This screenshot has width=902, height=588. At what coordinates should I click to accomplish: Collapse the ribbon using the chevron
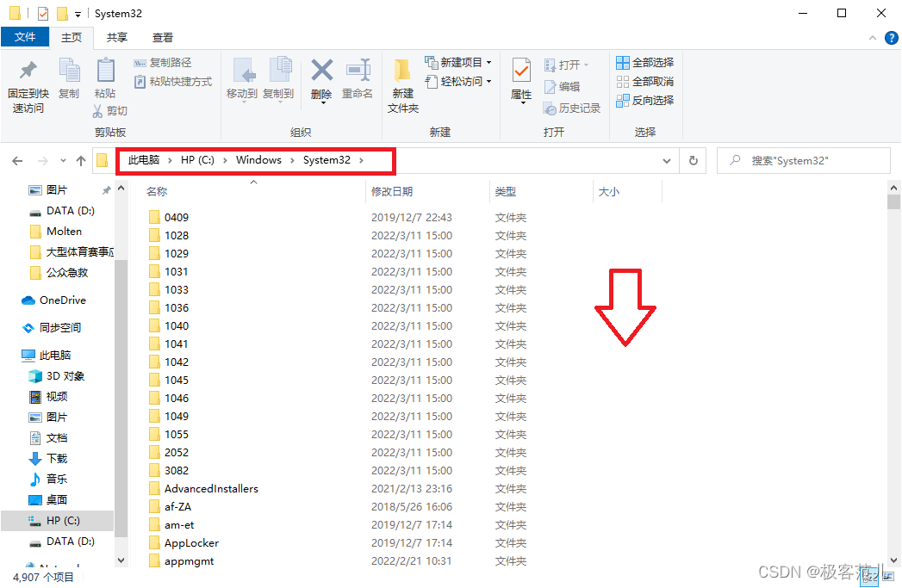[x=872, y=38]
